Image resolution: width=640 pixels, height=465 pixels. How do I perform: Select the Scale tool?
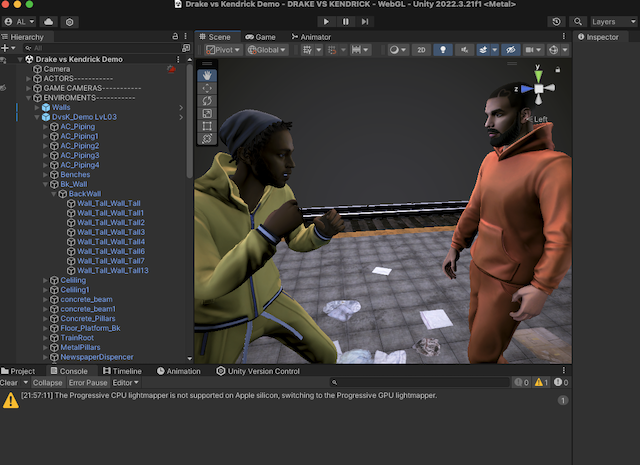tap(207, 113)
